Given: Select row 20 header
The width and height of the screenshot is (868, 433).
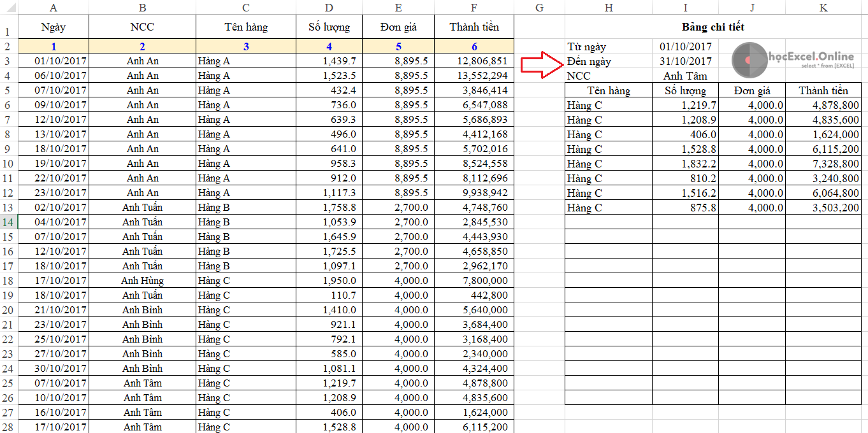Looking at the screenshot, I should click(9, 310).
